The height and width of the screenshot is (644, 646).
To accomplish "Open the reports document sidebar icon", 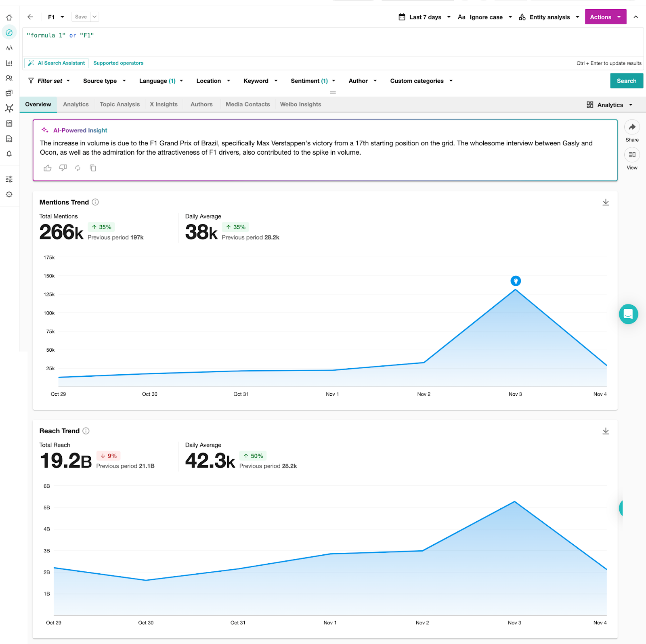I will [x=9, y=139].
